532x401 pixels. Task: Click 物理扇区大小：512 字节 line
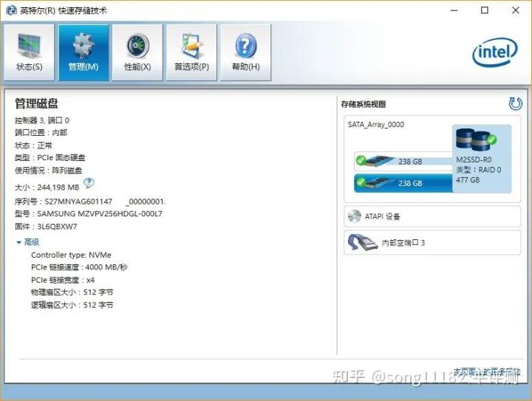(72, 292)
